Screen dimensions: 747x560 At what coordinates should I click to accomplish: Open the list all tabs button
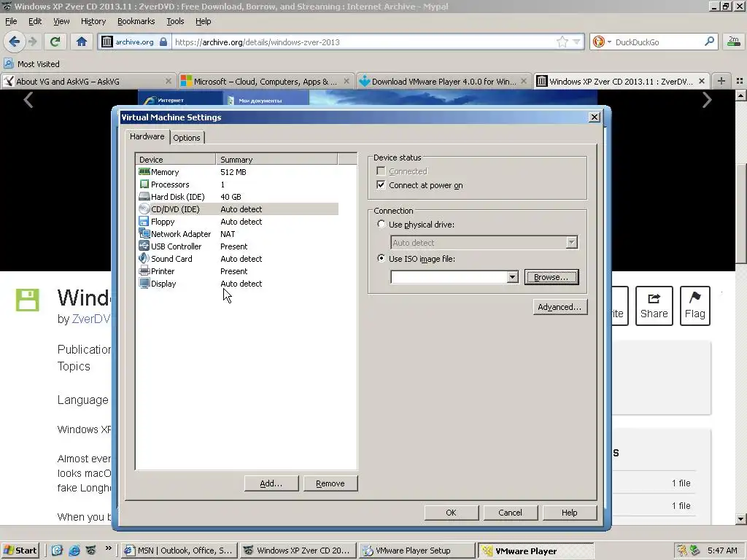[740, 81]
